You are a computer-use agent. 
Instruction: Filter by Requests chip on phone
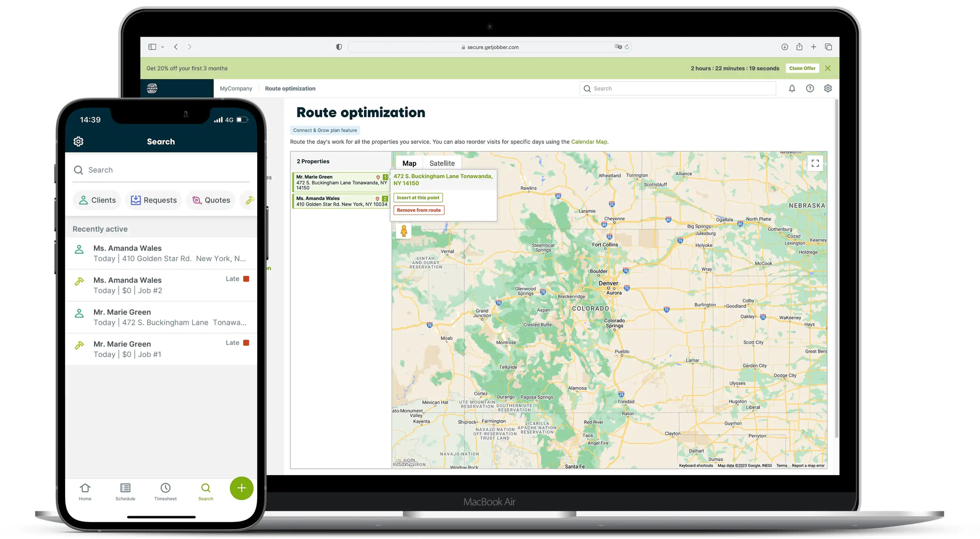pos(154,200)
